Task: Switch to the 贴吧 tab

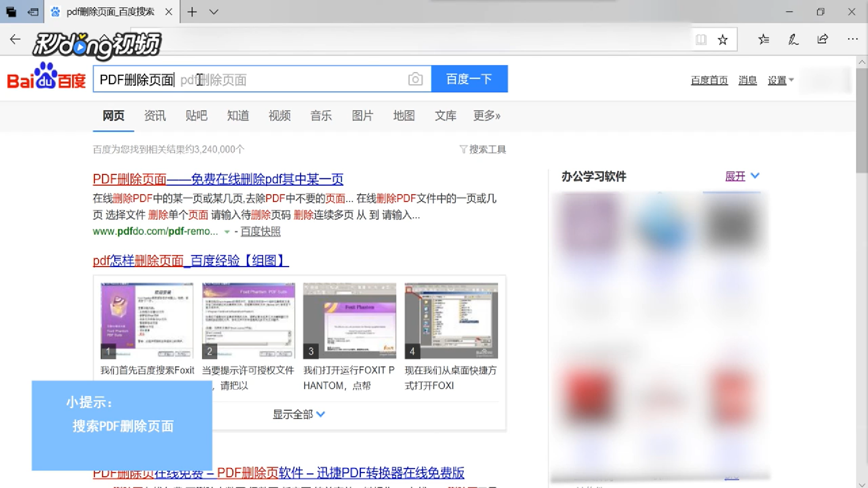Action: [196, 116]
